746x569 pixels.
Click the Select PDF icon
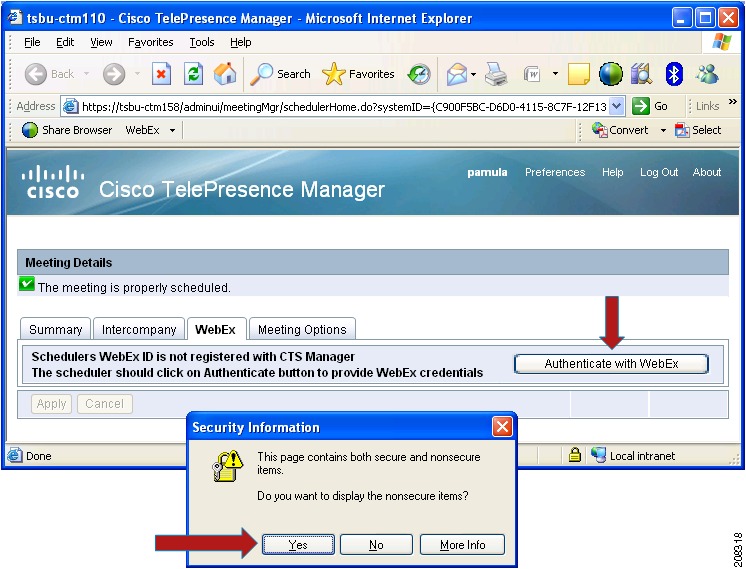[x=682, y=130]
